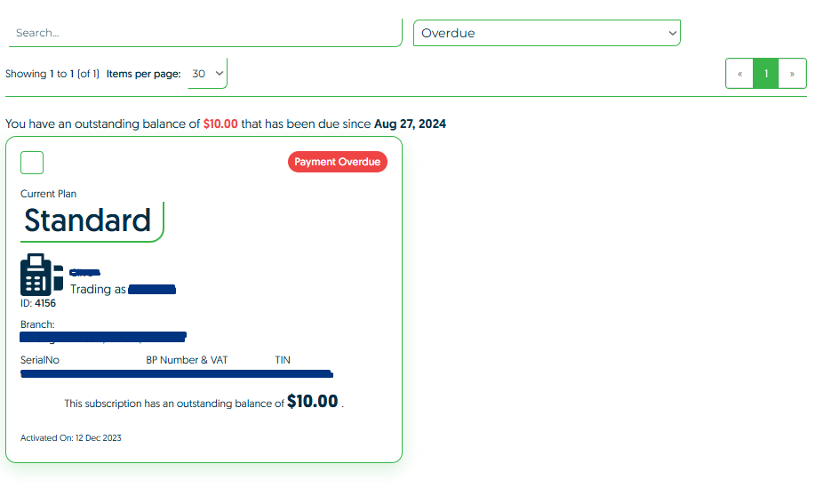
Task: Open the Overdue status filter dropdown
Action: [547, 33]
